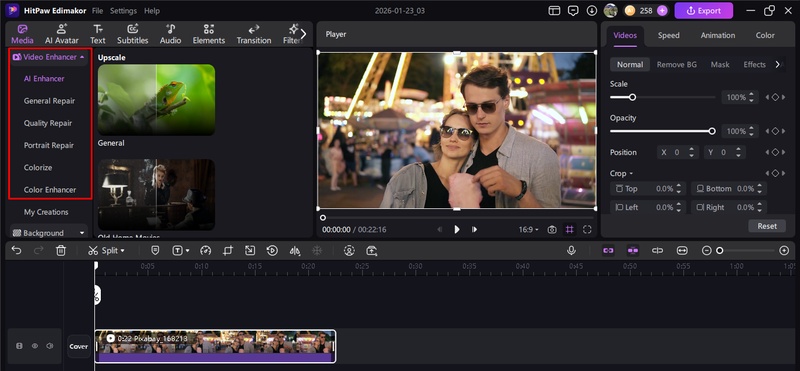Click the AI generate icon after portrait icon
This screenshot has height=371, width=800.
pos(371,251)
